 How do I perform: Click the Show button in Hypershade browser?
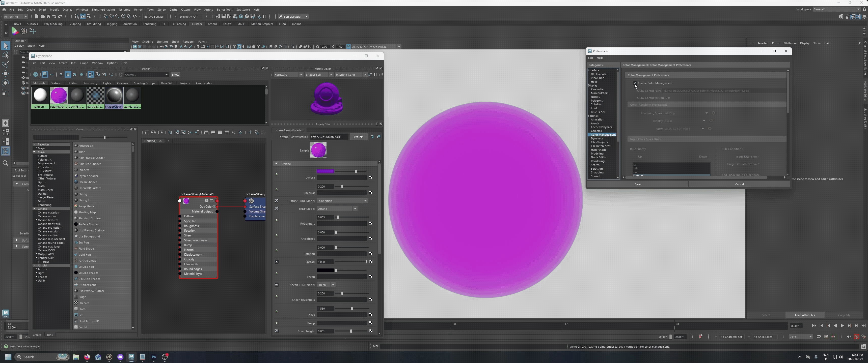[x=175, y=74]
